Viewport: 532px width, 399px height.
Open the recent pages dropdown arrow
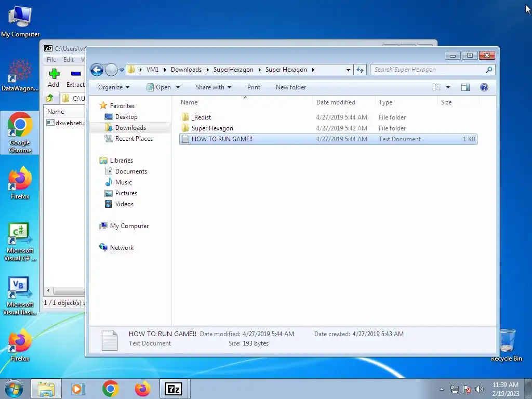tap(122, 70)
